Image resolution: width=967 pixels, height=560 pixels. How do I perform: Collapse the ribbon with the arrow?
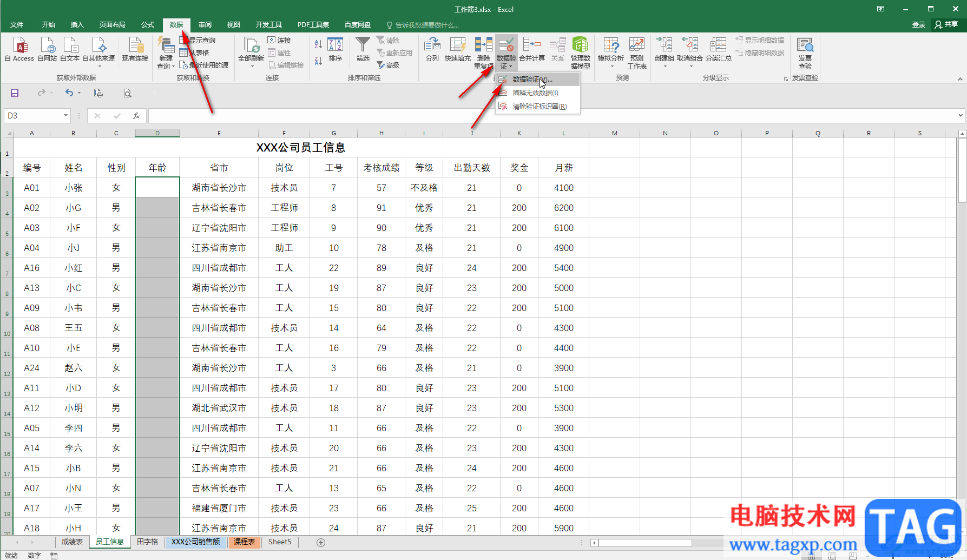pyautogui.click(x=960, y=79)
